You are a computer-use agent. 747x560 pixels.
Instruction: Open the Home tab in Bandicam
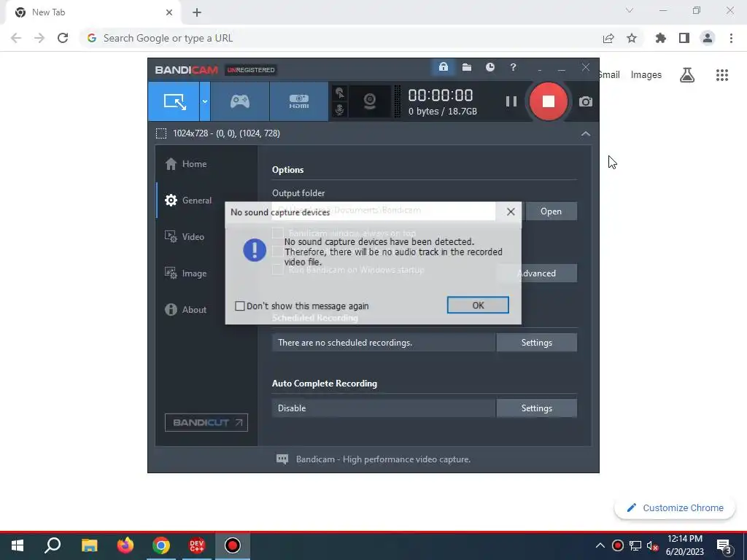pos(186,164)
